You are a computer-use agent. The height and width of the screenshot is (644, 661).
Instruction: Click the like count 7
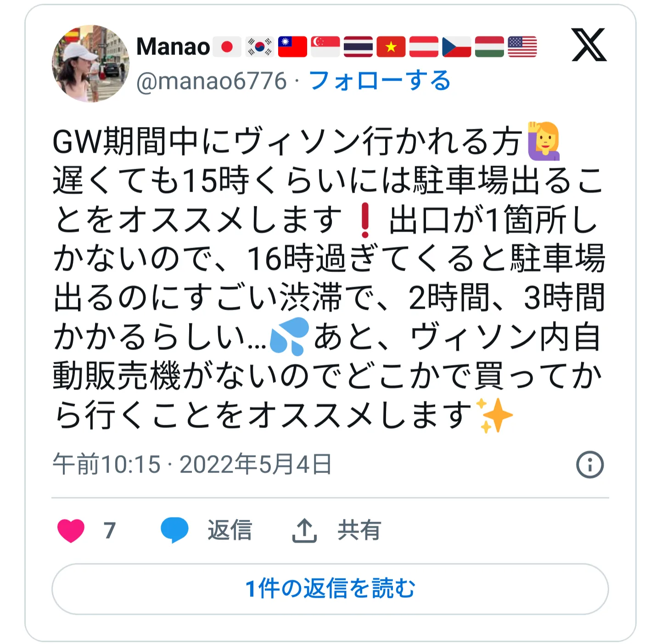(x=109, y=531)
